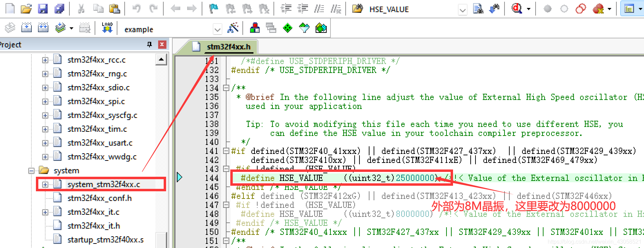Collapse code fold at line 147

point(226,205)
